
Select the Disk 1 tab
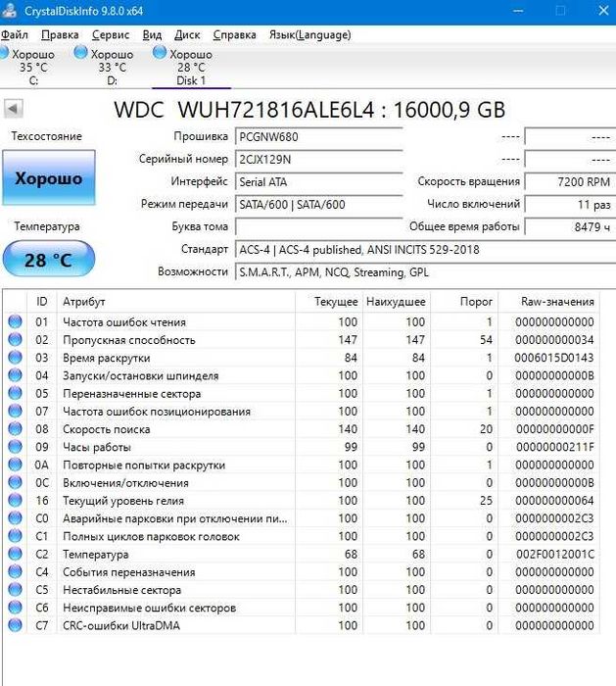pos(191,67)
